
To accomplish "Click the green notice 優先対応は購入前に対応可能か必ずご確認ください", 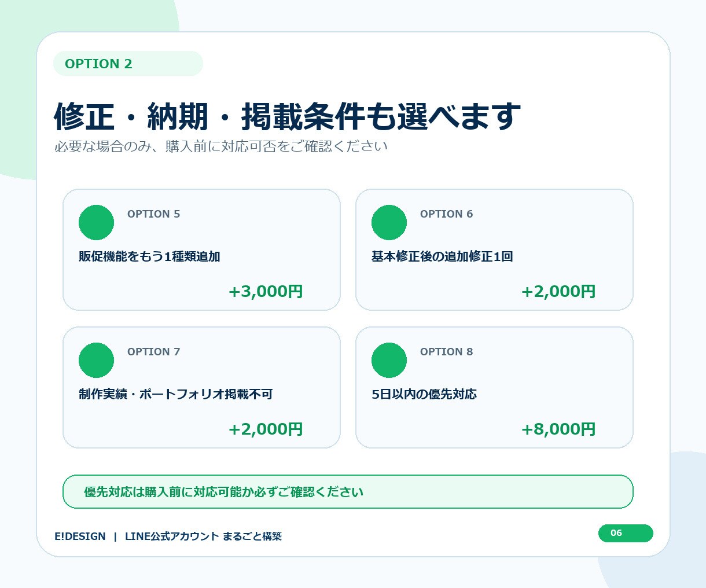I will (x=348, y=492).
